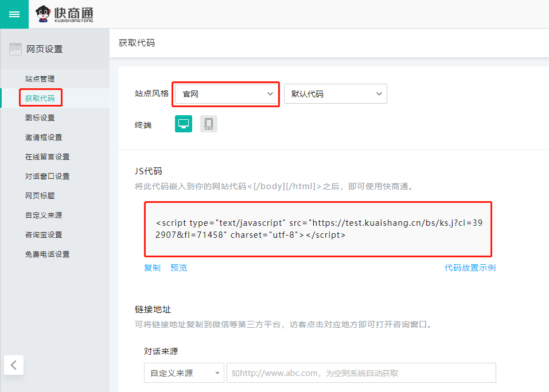Select the desktop terminal icon

184,124
